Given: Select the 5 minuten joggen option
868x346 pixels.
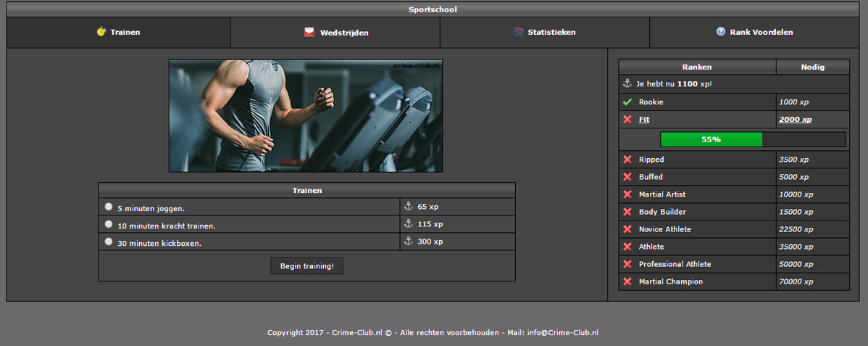Looking at the screenshot, I should pos(109,207).
